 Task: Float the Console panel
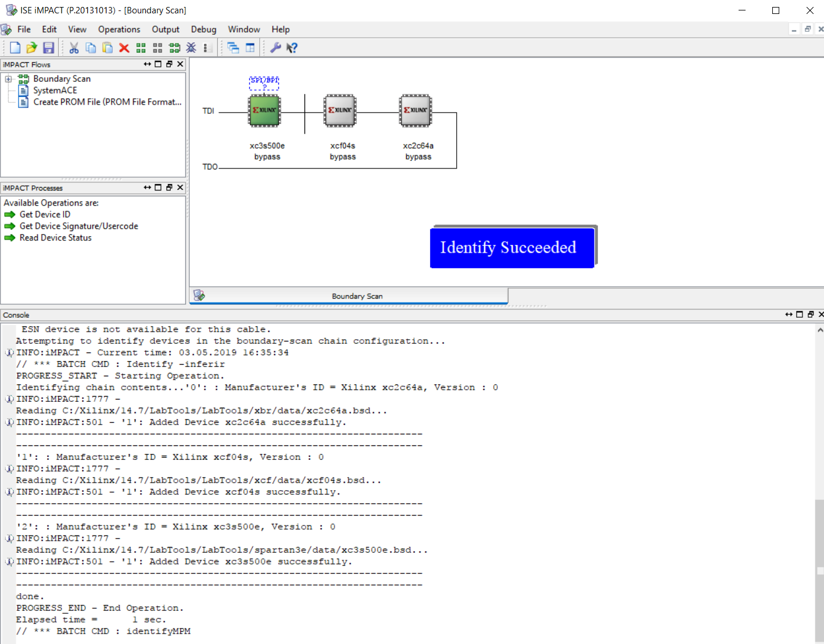[x=811, y=315]
